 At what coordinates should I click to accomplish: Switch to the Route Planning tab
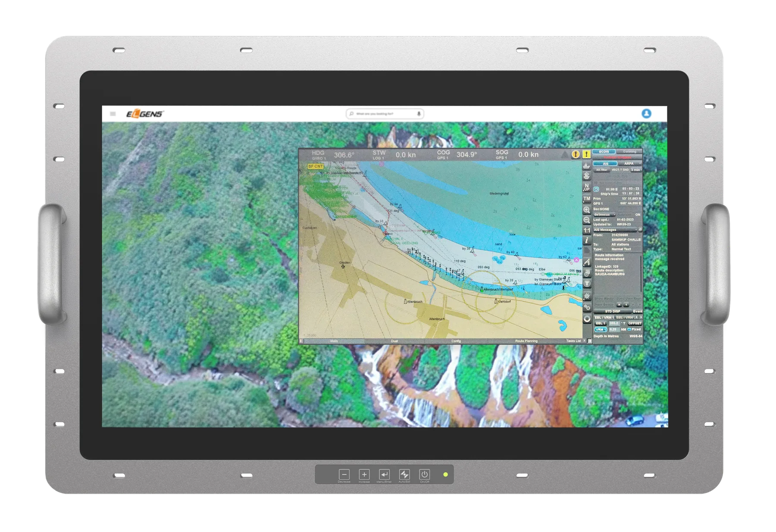pos(526,341)
